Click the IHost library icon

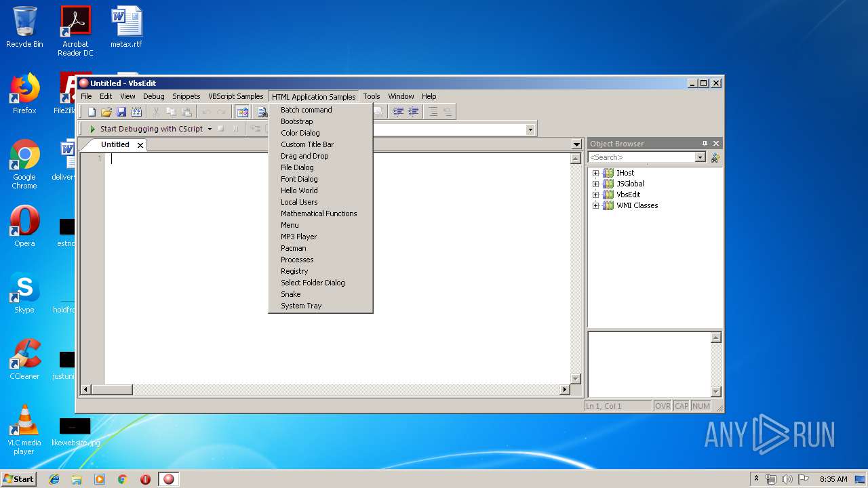[x=608, y=173]
